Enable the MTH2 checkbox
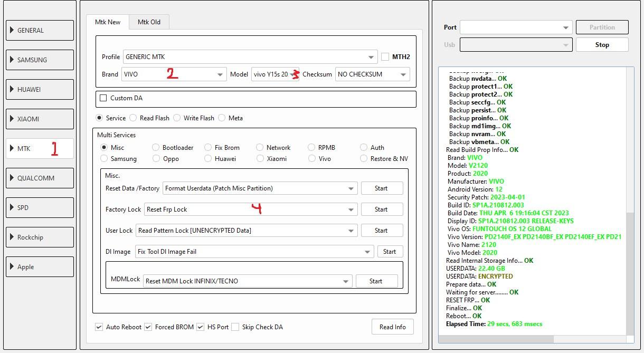 (385, 56)
